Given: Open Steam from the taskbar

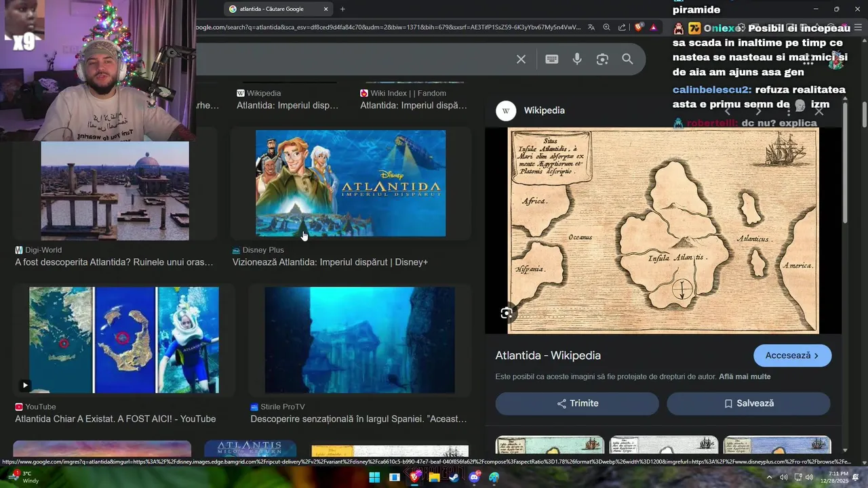Looking at the screenshot, I should 454,477.
